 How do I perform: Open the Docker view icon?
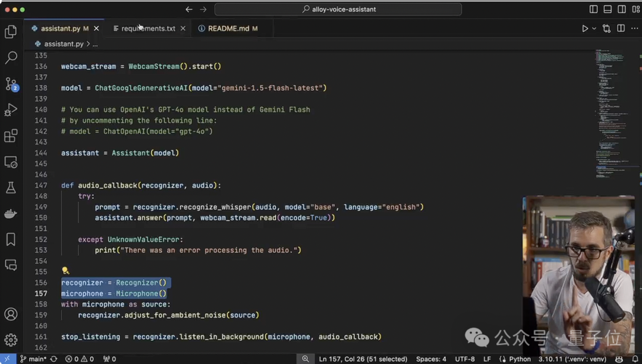[11, 214]
